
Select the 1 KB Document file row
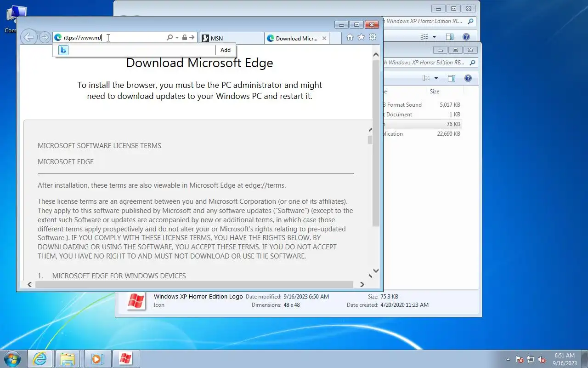point(423,115)
